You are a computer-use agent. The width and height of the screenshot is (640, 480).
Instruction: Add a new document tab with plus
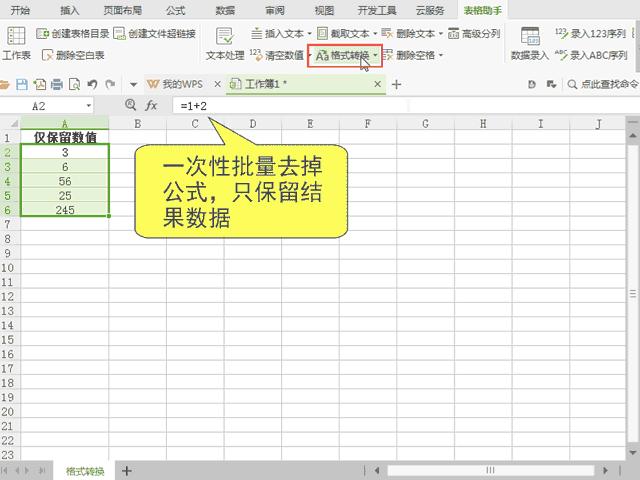(x=396, y=84)
